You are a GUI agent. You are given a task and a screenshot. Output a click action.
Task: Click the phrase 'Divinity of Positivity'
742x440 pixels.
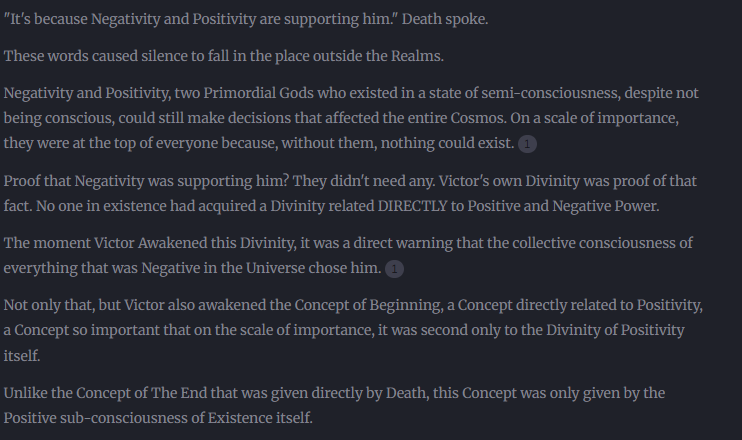pyautogui.click(x=615, y=330)
